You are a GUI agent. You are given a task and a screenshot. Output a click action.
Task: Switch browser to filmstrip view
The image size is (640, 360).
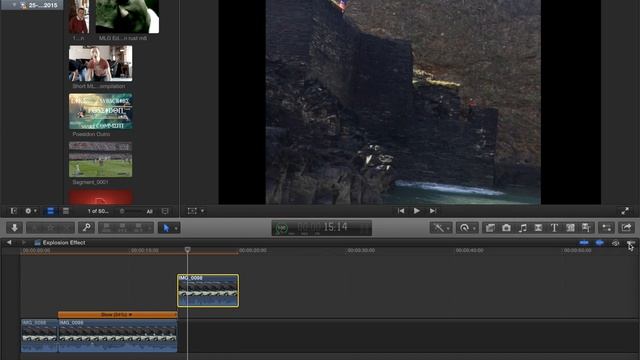click(50, 211)
